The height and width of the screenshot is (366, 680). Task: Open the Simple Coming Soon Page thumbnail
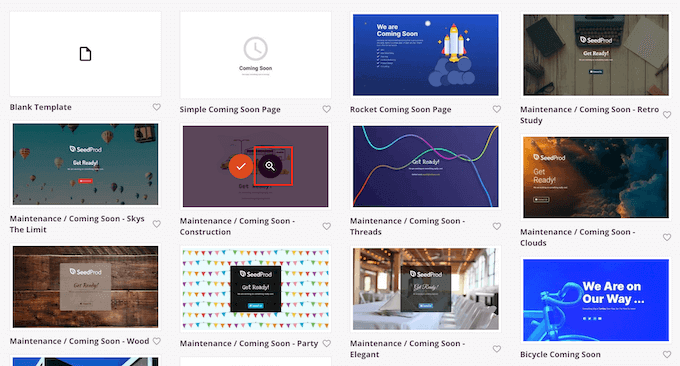tap(255, 55)
